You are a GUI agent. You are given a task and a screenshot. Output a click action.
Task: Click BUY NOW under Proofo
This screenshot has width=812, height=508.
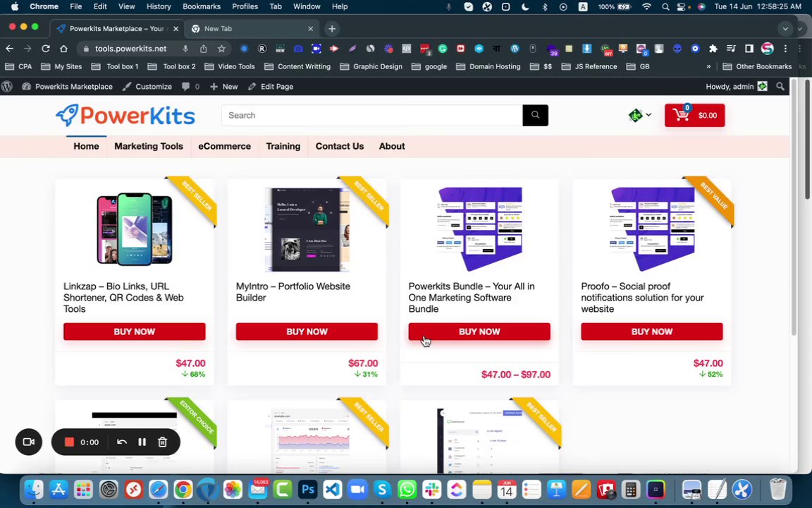[x=651, y=332]
